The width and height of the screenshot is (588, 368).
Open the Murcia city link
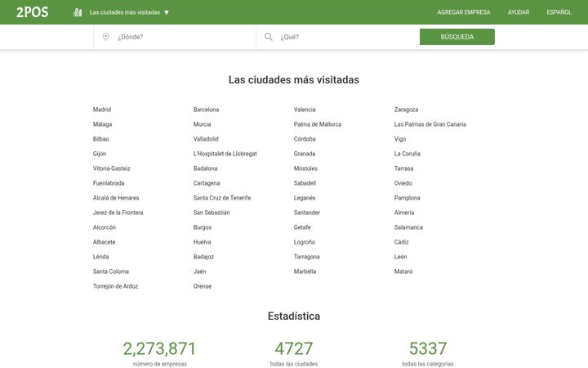203,124
